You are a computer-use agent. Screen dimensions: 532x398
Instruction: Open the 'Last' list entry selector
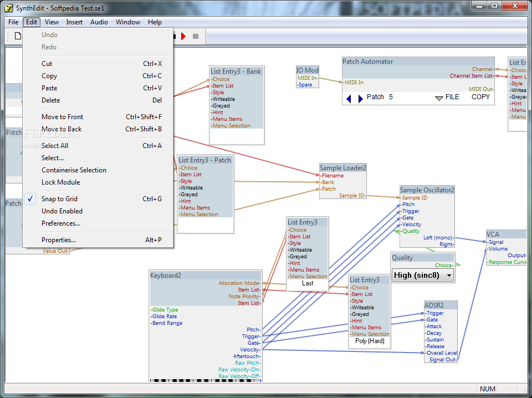[x=308, y=283]
